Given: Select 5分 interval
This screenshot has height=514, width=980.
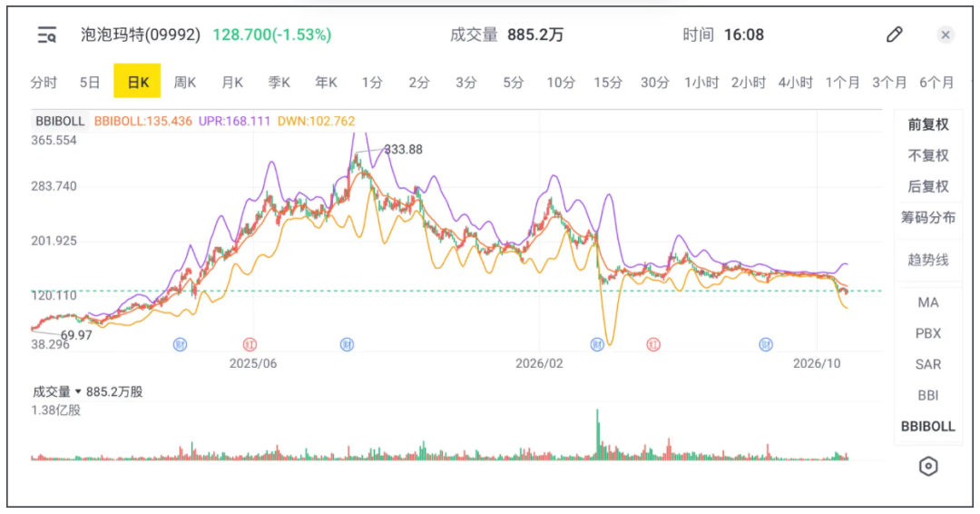Looking at the screenshot, I should pos(513,82).
